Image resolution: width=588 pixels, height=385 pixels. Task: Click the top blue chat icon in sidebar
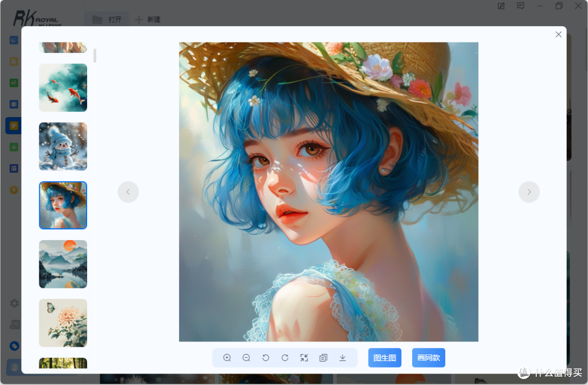tap(14, 40)
